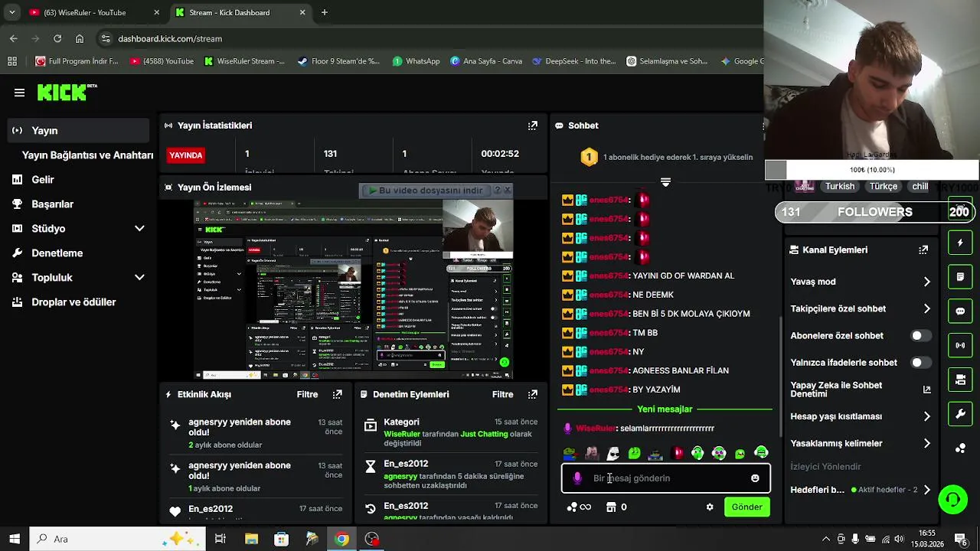
Task: Open Yavaş mod settings
Action: (x=861, y=282)
